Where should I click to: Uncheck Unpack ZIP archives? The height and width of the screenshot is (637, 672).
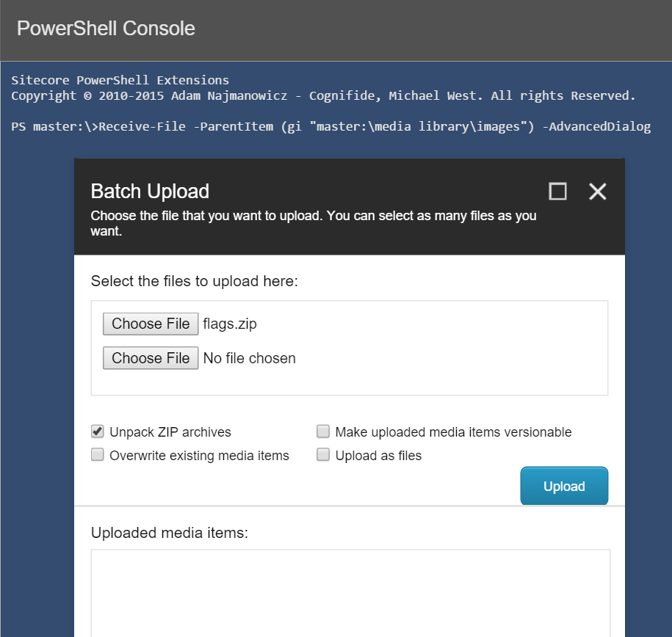pyautogui.click(x=97, y=432)
